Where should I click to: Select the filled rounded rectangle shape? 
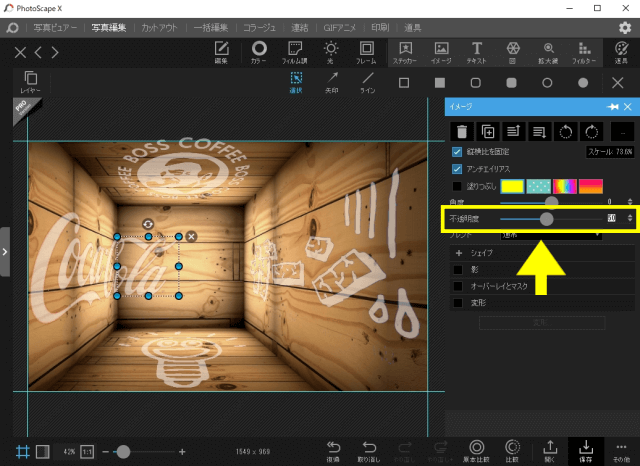pos(511,83)
